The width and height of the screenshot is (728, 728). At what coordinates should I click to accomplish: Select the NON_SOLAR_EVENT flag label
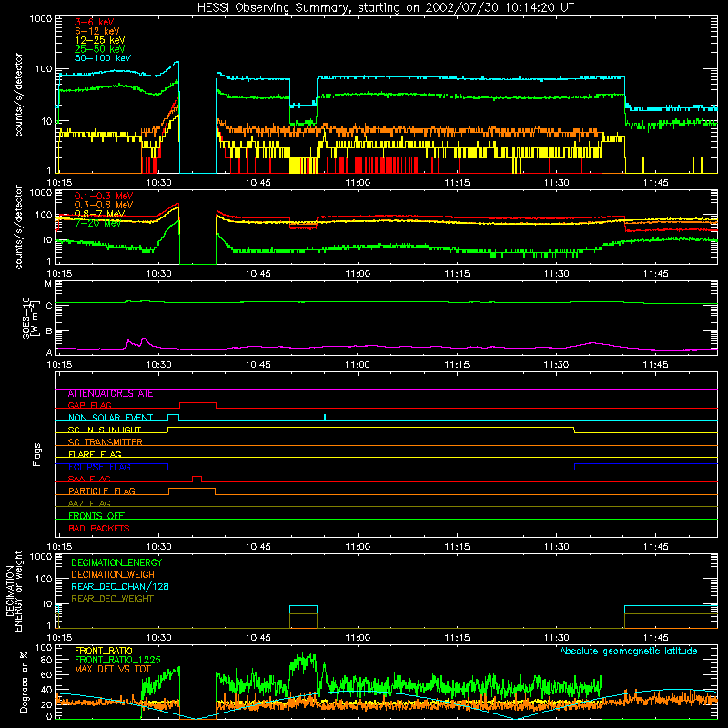point(110,418)
